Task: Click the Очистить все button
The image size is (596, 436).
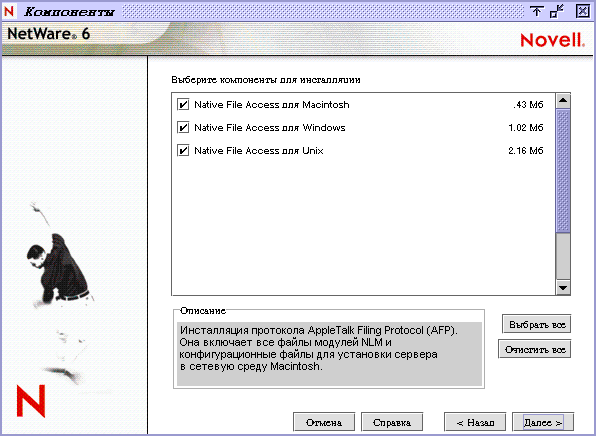Action: pyautogui.click(x=535, y=349)
